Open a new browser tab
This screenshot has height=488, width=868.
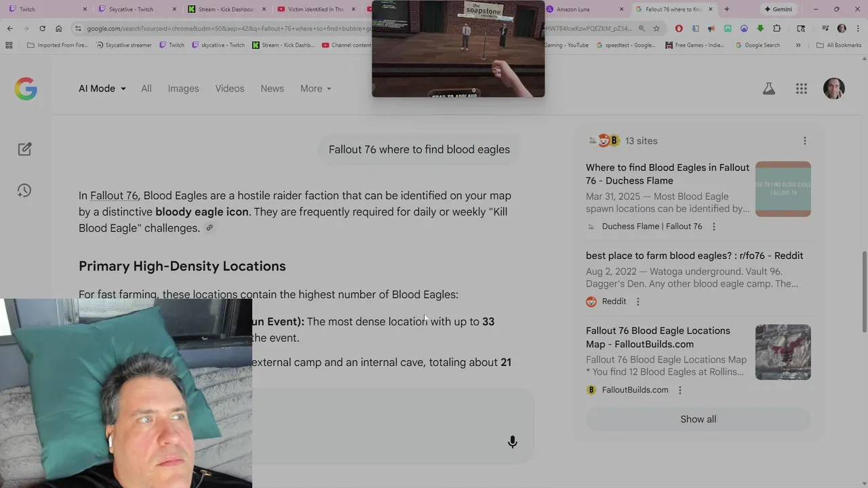click(x=727, y=9)
